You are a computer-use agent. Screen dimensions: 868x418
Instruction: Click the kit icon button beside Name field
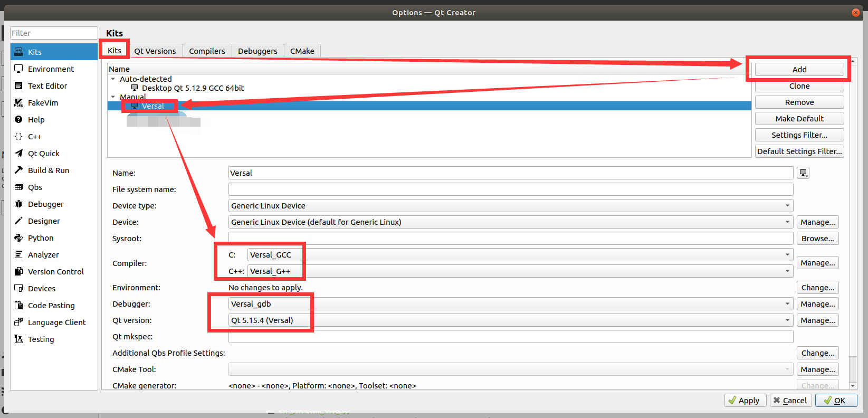(x=803, y=173)
